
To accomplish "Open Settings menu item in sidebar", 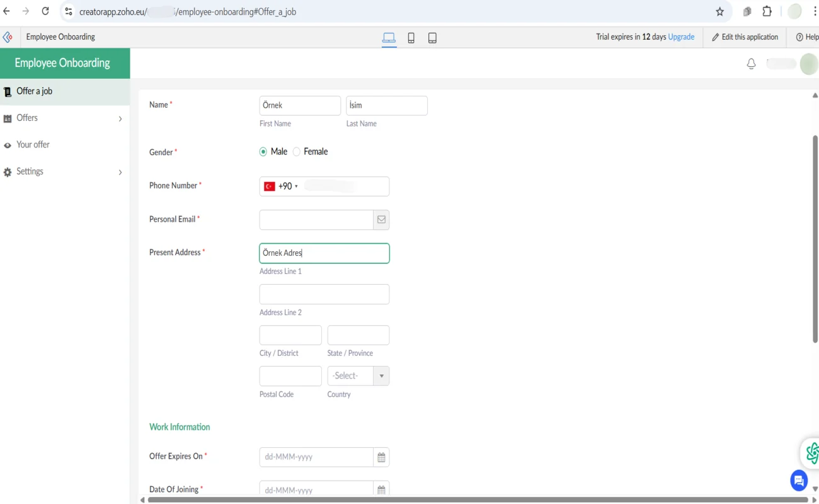I will [65, 172].
